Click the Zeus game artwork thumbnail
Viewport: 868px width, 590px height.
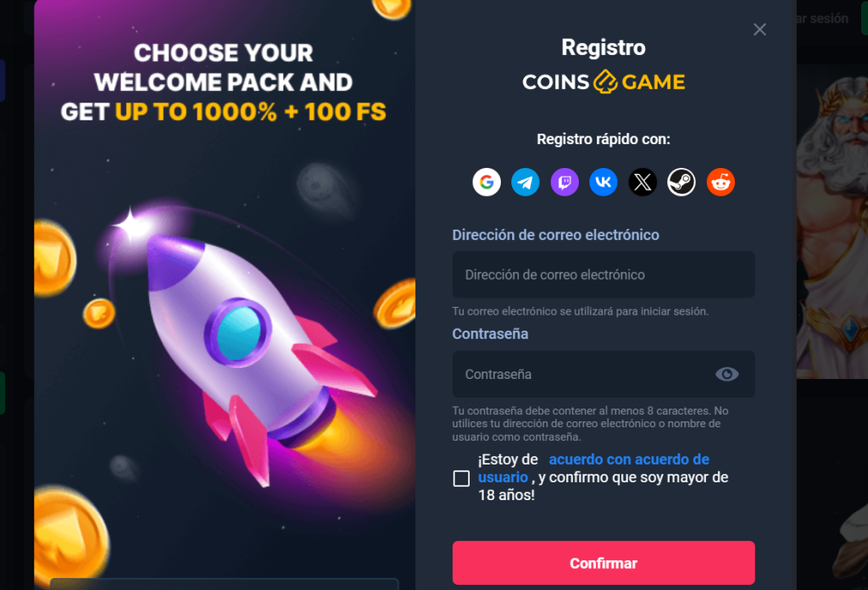(x=832, y=221)
